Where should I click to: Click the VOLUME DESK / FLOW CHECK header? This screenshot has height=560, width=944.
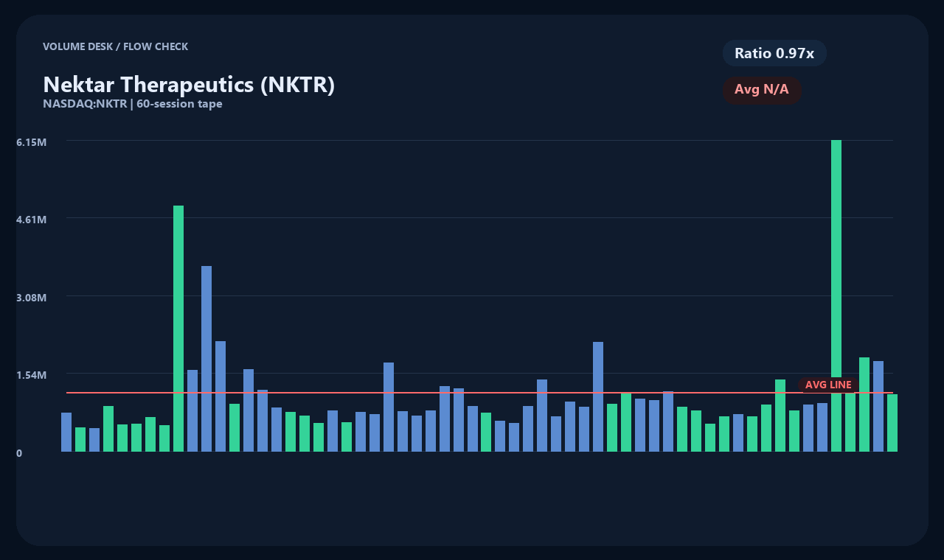tap(115, 46)
